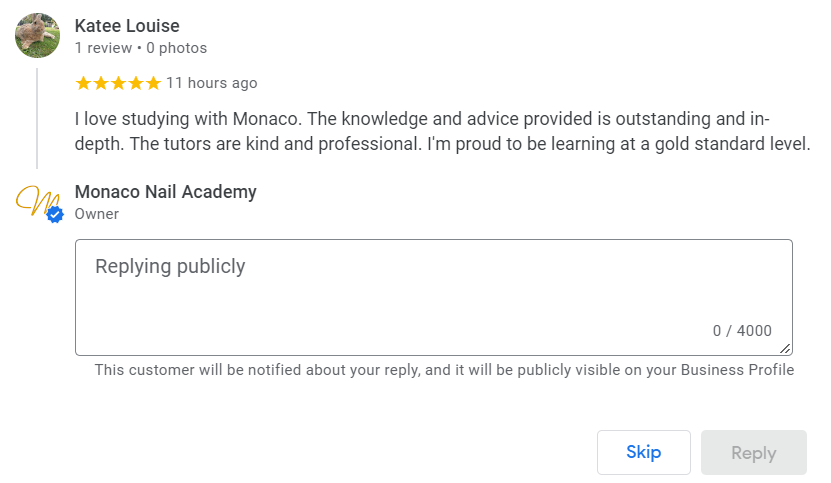Click the 1 review • 0 photos text

tap(141, 48)
